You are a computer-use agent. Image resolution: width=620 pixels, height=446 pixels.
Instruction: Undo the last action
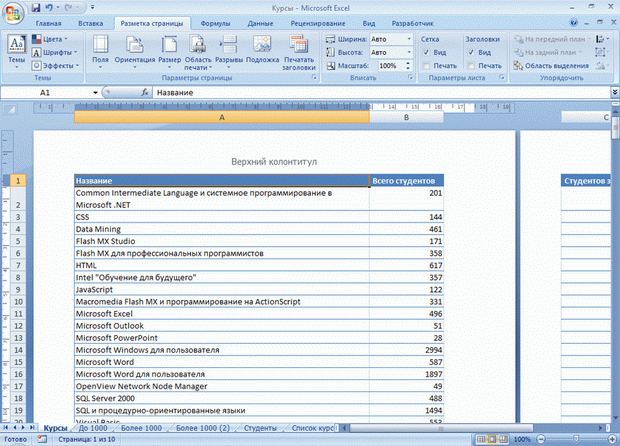point(49,8)
